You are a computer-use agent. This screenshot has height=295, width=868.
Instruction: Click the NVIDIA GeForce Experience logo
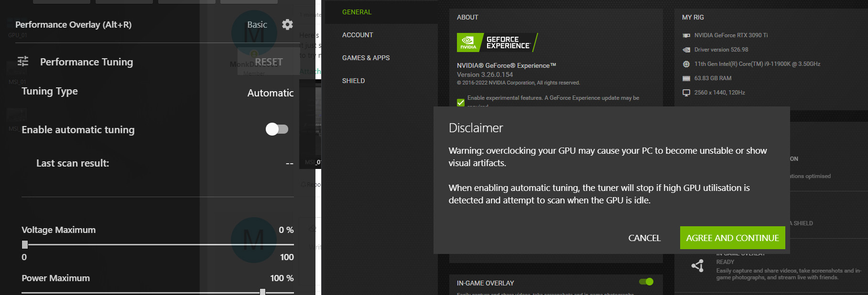[x=497, y=42]
